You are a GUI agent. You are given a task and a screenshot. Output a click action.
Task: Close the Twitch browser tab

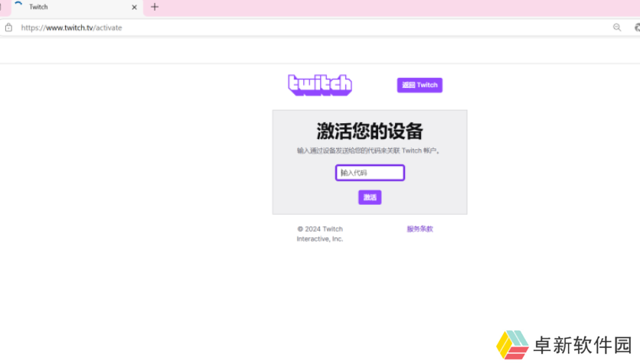click(134, 8)
